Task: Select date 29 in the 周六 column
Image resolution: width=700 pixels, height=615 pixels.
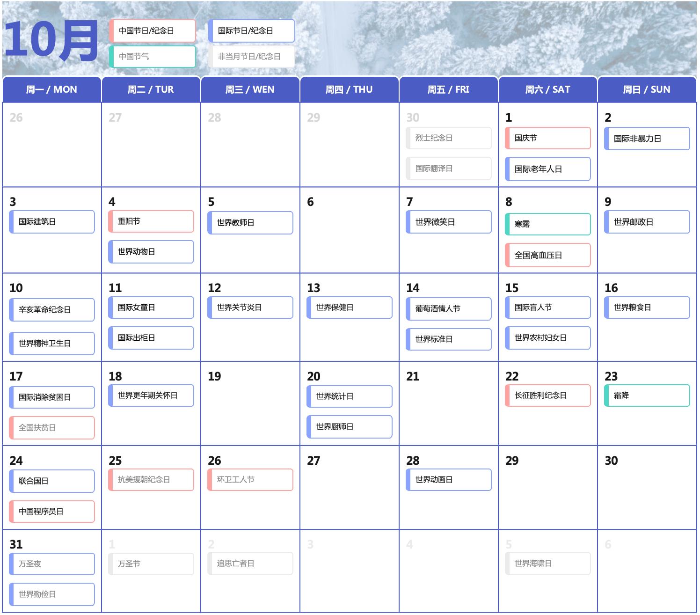Action: coord(512,461)
